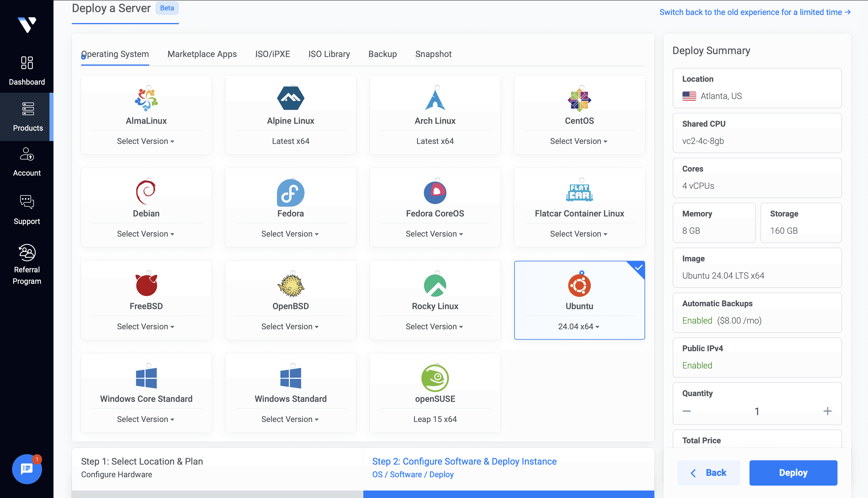868x498 pixels.
Task: Open the Support sidebar icon
Action: tap(27, 202)
